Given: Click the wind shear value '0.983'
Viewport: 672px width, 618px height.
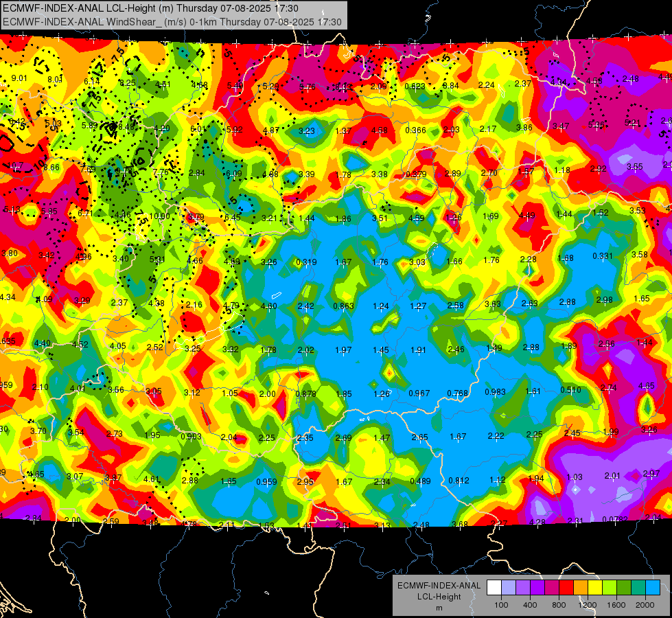Looking at the screenshot, I should tap(495, 391).
